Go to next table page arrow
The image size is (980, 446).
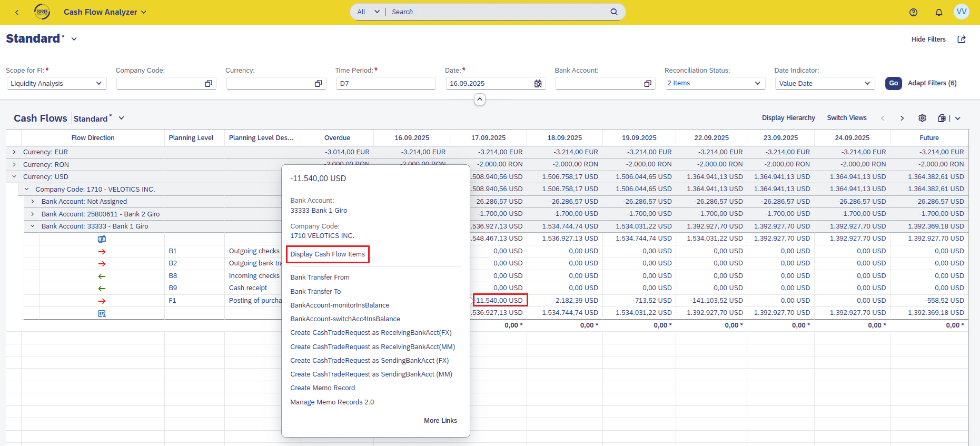[902, 118]
